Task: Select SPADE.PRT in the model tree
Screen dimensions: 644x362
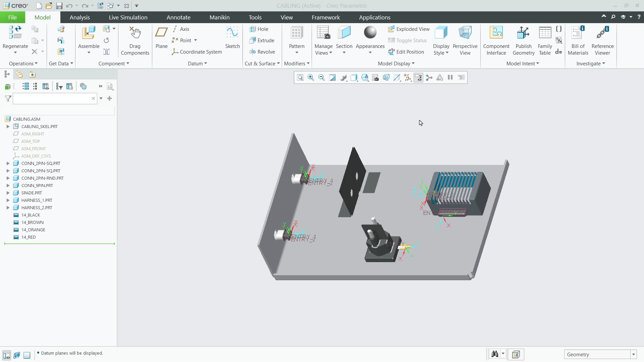Action: [x=32, y=193]
